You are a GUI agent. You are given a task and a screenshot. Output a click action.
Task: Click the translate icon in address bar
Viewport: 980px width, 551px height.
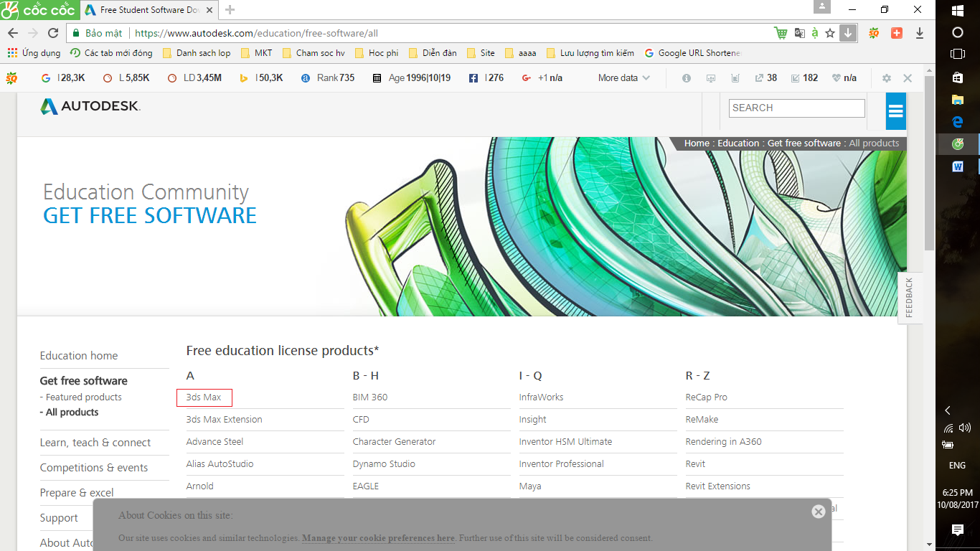799,33
